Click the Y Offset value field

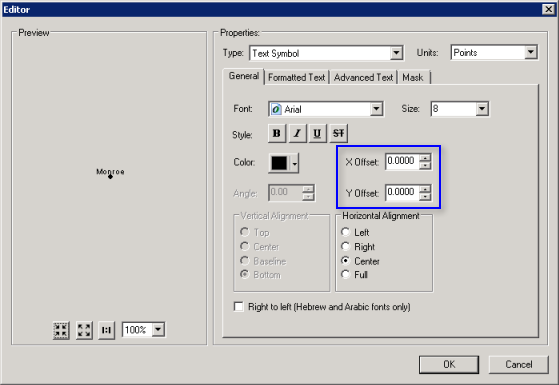pos(402,192)
